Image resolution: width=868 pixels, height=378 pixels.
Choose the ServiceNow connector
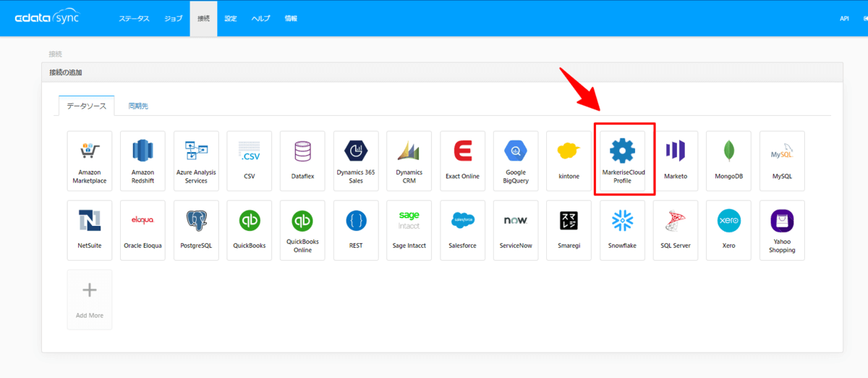click(516, 230)
